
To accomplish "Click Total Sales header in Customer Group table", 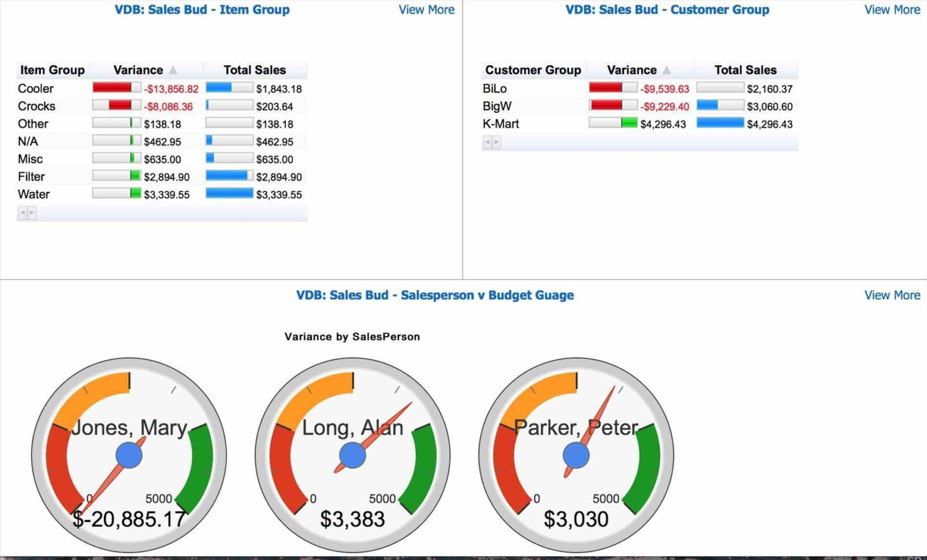I will (746, 70).
